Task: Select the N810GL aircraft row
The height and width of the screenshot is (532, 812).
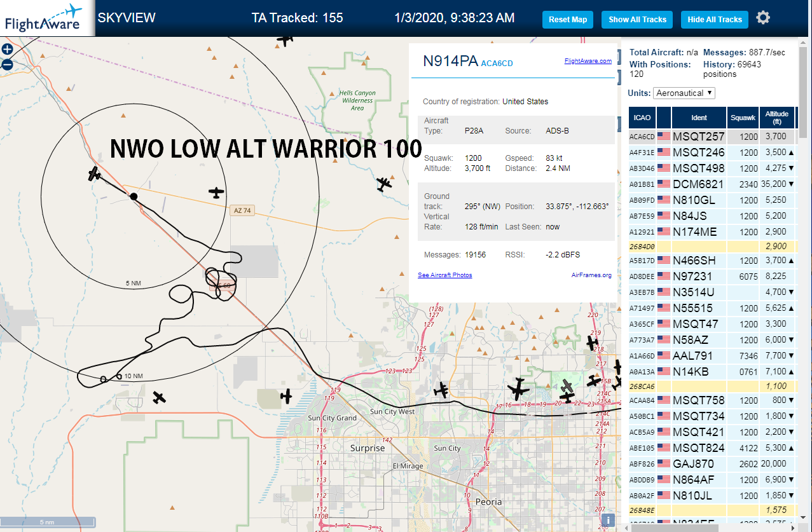Action: (712, 200)
